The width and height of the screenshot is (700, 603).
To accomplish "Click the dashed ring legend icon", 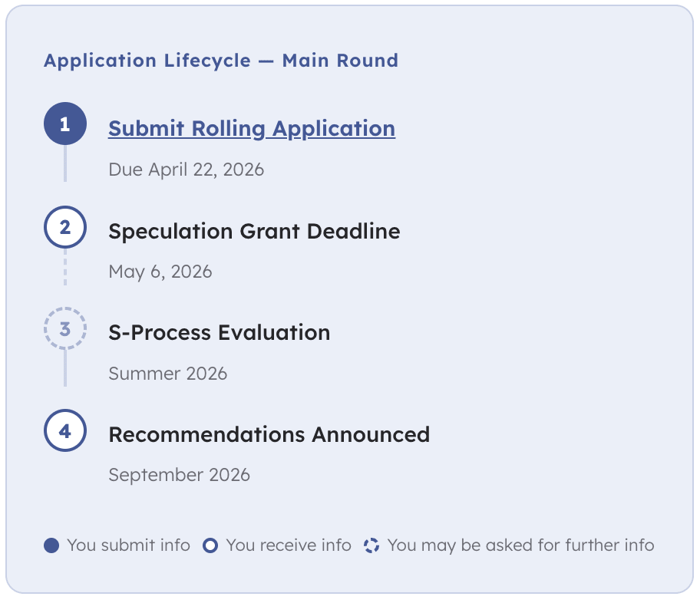I will pos(371,545).
